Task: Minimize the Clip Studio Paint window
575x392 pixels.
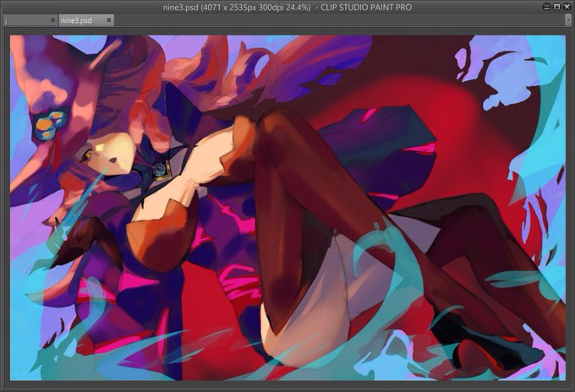Action: pyautogui.click(x=546, y=7)
